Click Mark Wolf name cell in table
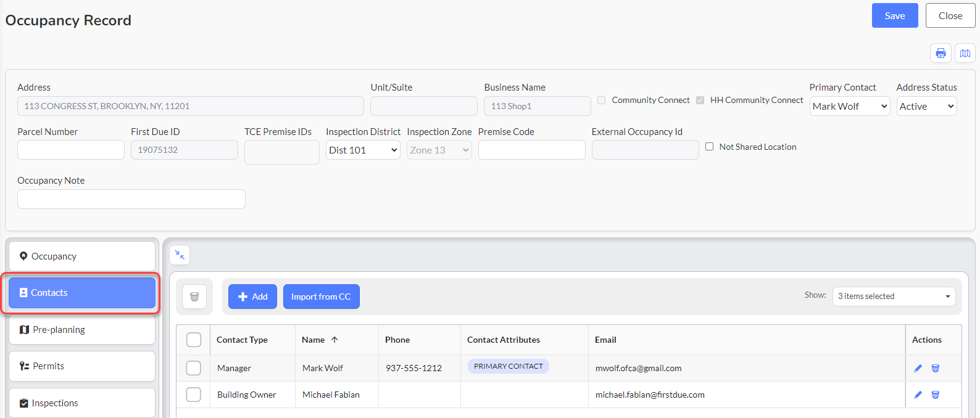 [x=323, y=368]
